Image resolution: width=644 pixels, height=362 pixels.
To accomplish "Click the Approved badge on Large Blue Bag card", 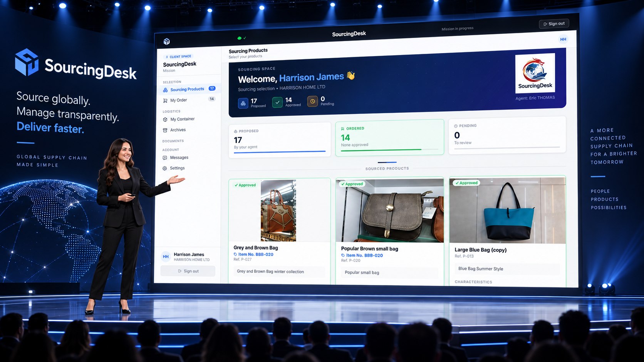I will 466,183.
